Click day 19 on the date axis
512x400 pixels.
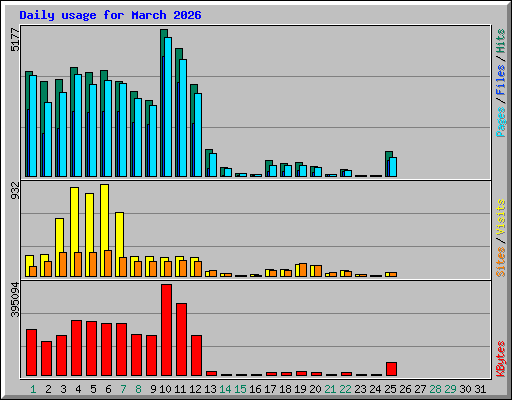[x=300, y=389]
